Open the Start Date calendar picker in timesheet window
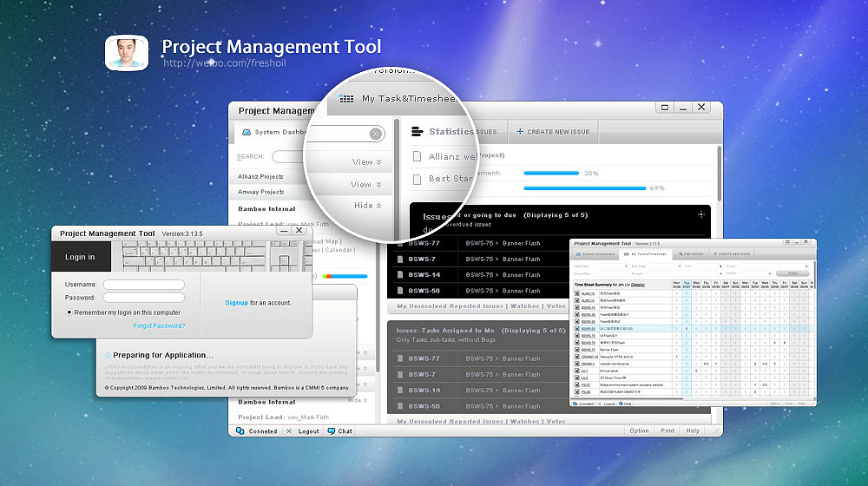 pos(626,266)
